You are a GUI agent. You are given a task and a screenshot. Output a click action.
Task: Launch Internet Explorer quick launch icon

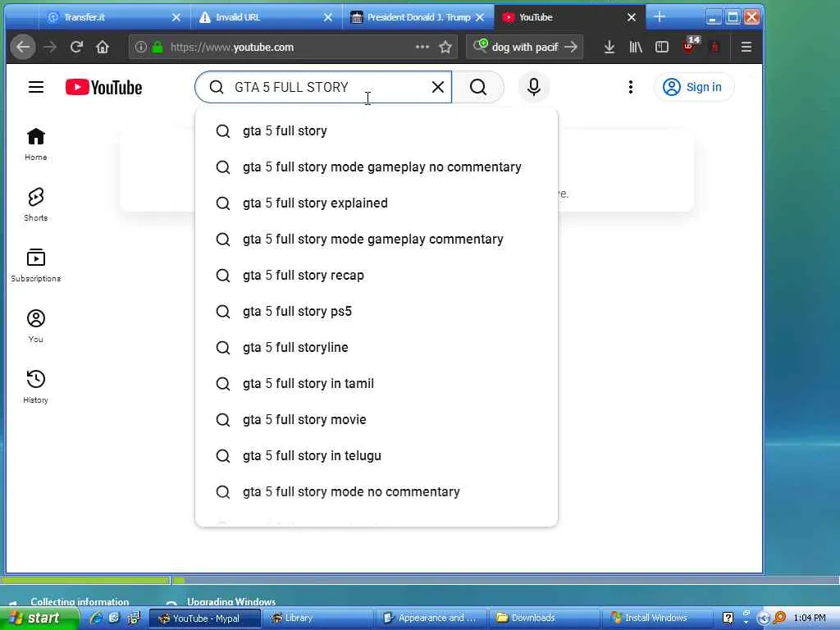(x=97, y=618)
